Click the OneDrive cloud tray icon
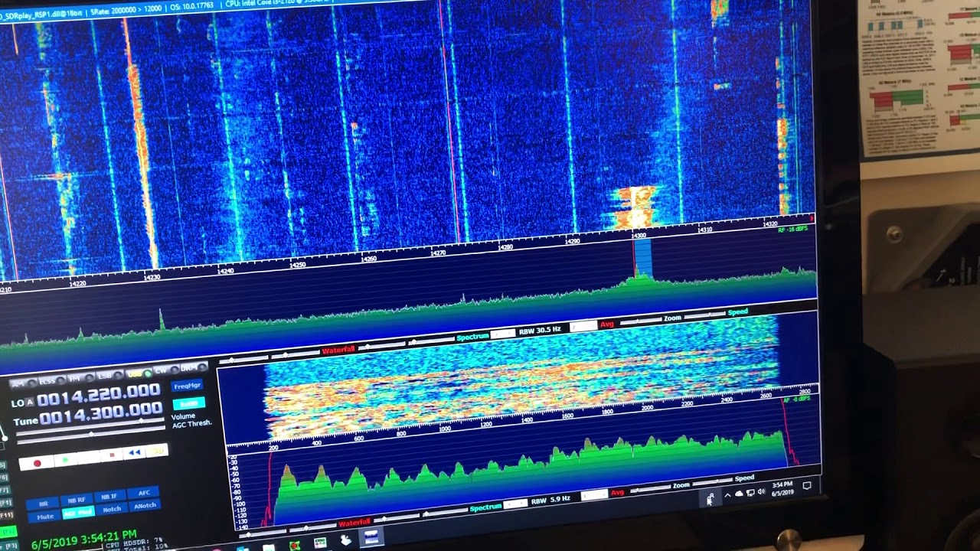 tap(739, 494)
